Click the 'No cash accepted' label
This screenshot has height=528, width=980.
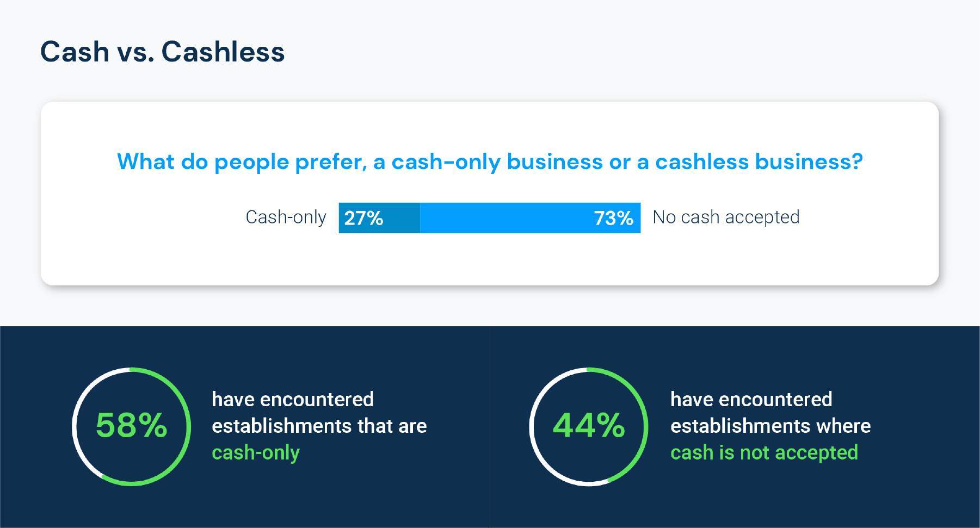pyautogui.click(x=726, y=217)
